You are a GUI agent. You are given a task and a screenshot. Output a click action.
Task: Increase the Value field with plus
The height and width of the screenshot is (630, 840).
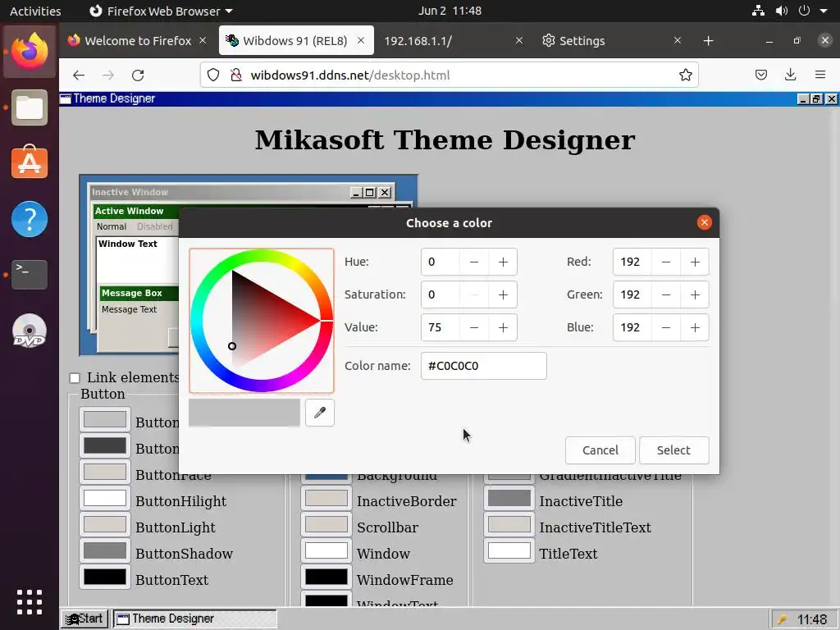point(503,327)
